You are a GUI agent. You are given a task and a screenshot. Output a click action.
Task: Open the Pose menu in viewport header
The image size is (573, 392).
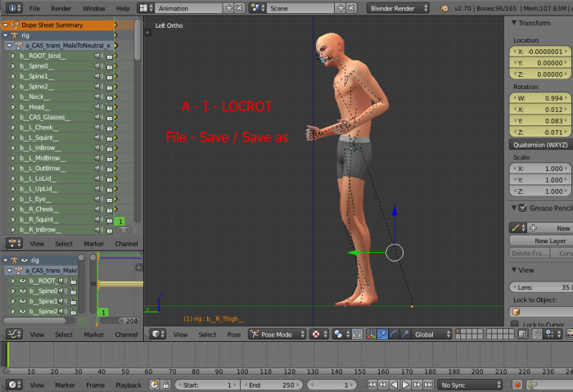(234, 334)
